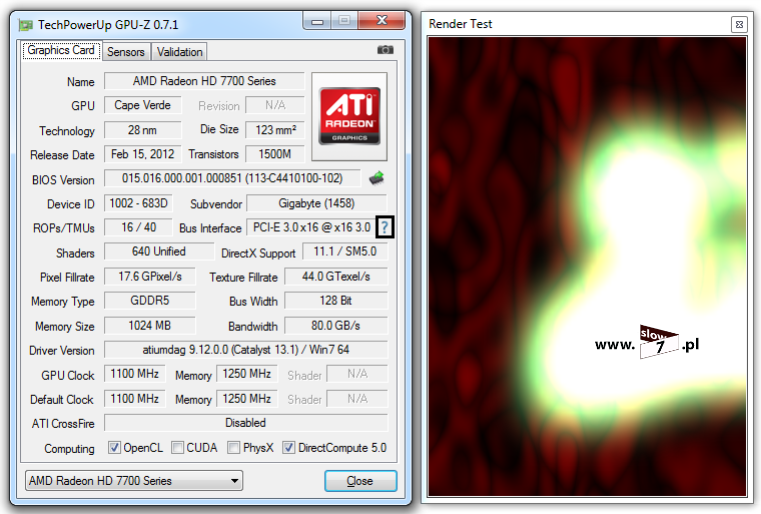761x514 pixels.
Task: Switch to the Graphics Card tab
Action: (61, 50)
